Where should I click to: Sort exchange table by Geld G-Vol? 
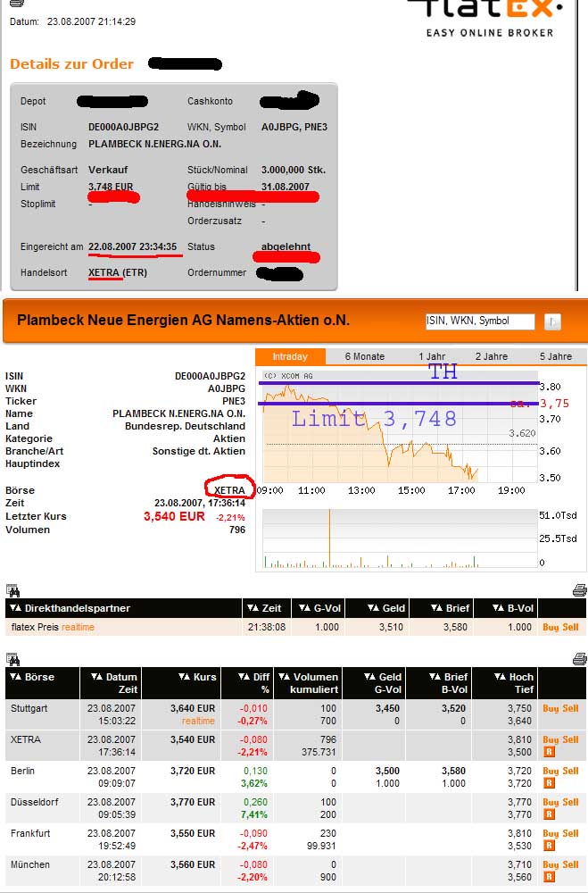(370, 677)
